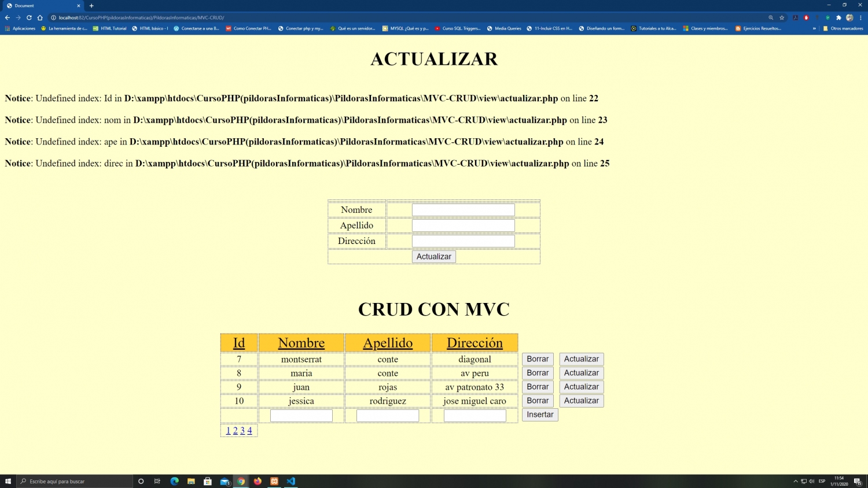This screenshot has height=488, width=868.
Task: Open the Ejercicios Resueltos bookmark
Action: coord(758,28)
